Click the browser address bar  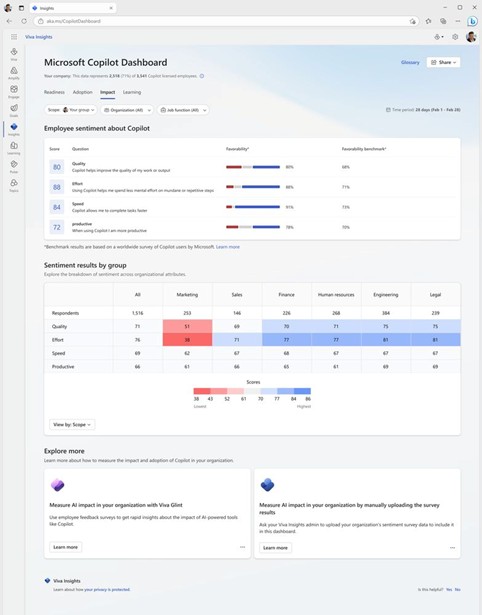pyautogui.click(x=226, y=21)
